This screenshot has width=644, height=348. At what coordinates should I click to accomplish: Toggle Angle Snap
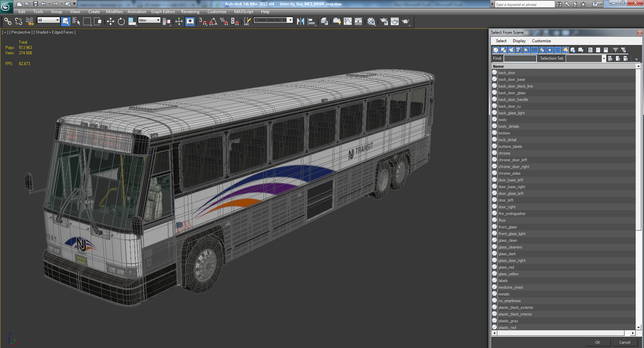(x=214, y=21)
